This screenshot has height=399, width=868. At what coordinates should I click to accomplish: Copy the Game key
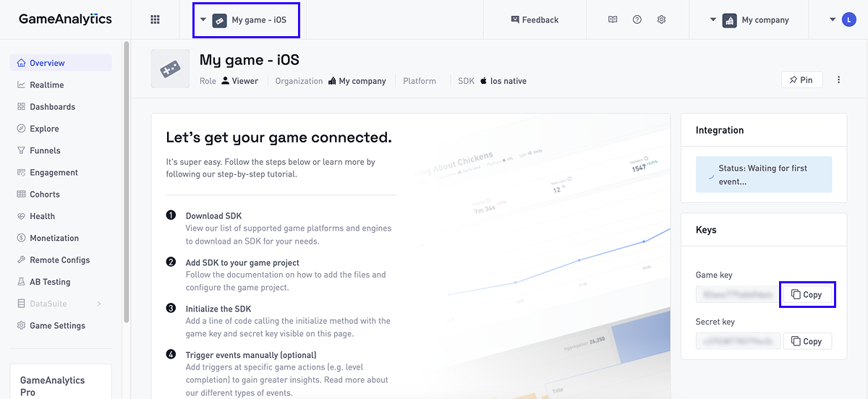807,294
